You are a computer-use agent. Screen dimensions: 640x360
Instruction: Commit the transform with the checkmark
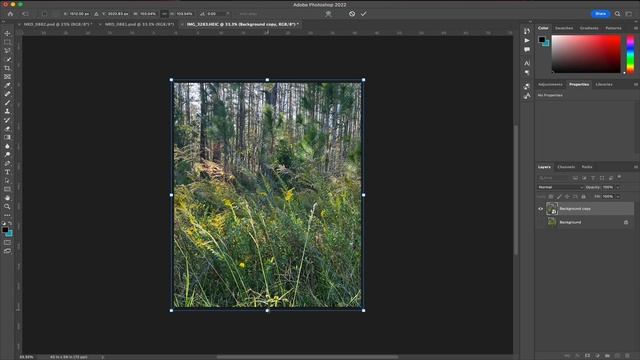coord(363,14)
